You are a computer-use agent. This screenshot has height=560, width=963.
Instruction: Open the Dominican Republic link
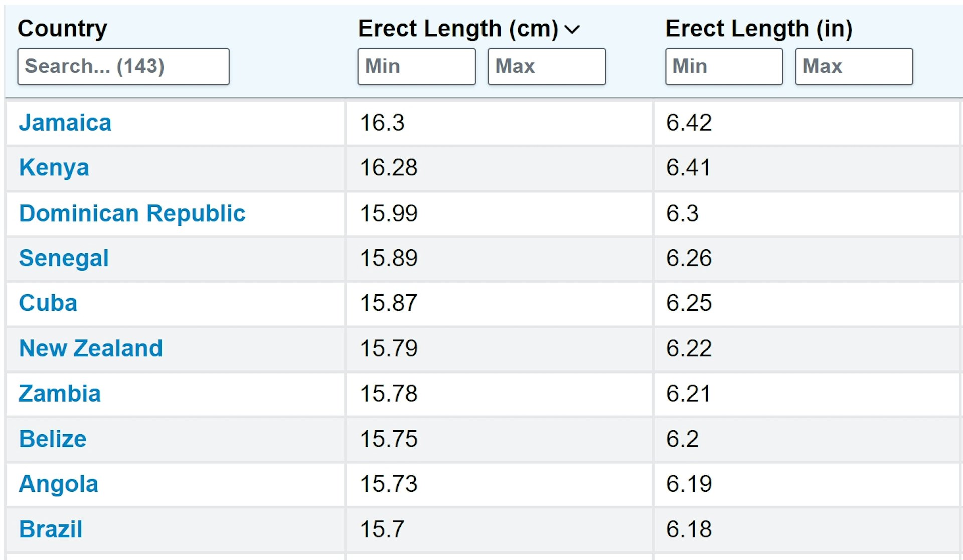click(x=132, y=213)
